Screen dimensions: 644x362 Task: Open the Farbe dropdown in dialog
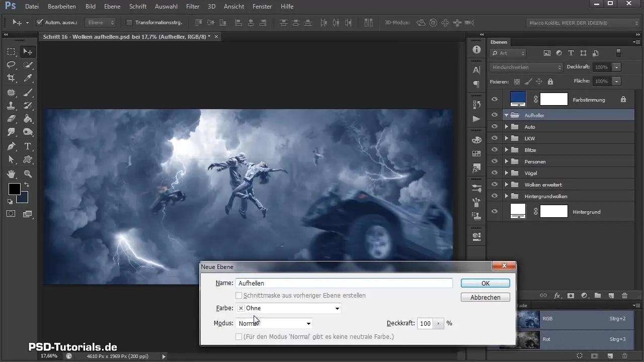(288, 308)
